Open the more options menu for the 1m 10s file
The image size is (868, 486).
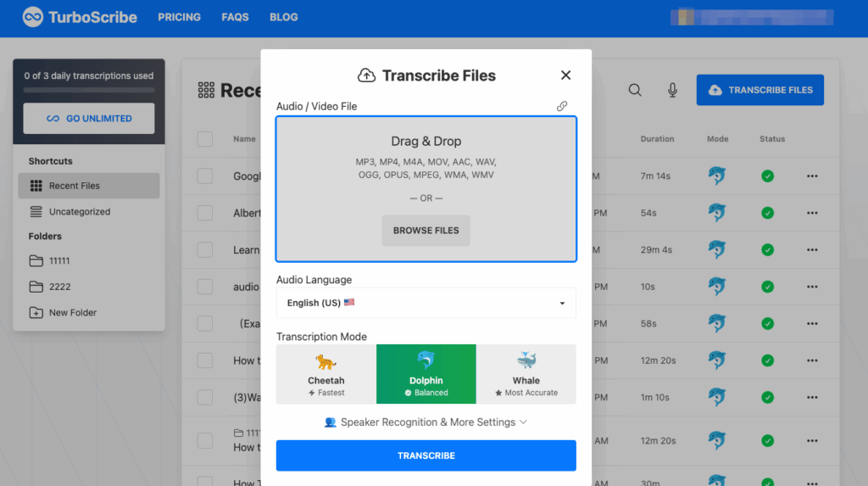pos(812,397)
